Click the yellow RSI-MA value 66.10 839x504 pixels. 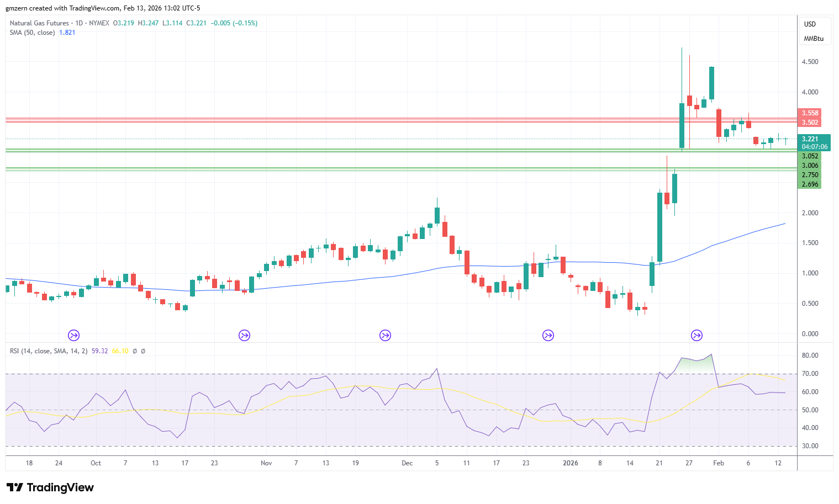tap(120, 351)
